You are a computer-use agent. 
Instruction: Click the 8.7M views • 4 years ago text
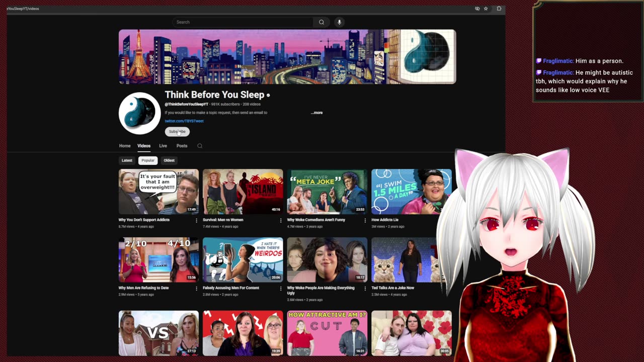point(136,227)
